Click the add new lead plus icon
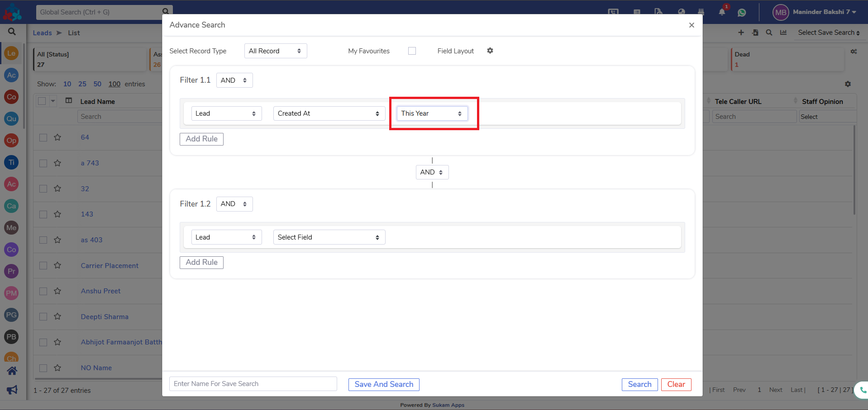 click(741, 33)
